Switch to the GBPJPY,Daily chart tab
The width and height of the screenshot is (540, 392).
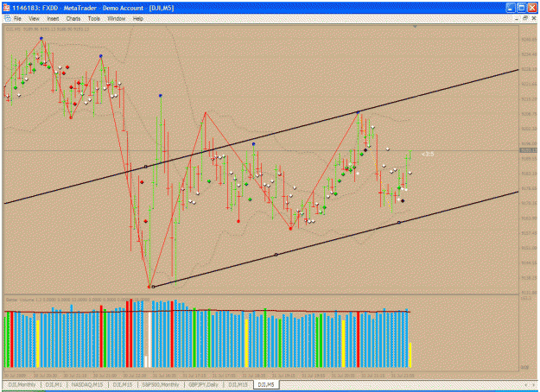203,384
